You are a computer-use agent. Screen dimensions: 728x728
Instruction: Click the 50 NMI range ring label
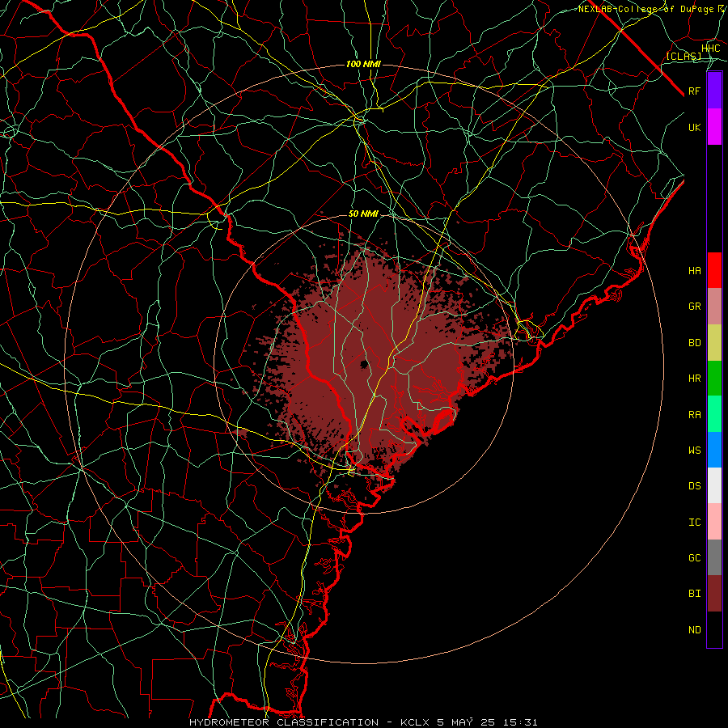(363, 214)
